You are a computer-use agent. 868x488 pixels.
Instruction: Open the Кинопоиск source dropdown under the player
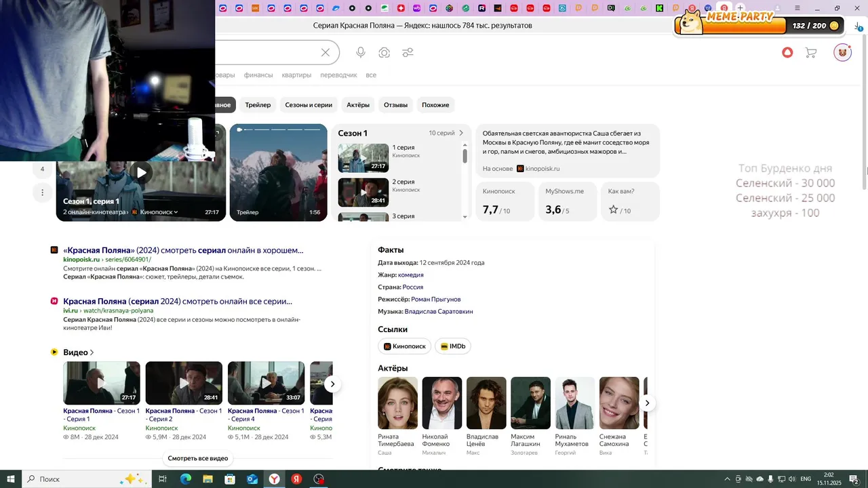coord(155,212)
